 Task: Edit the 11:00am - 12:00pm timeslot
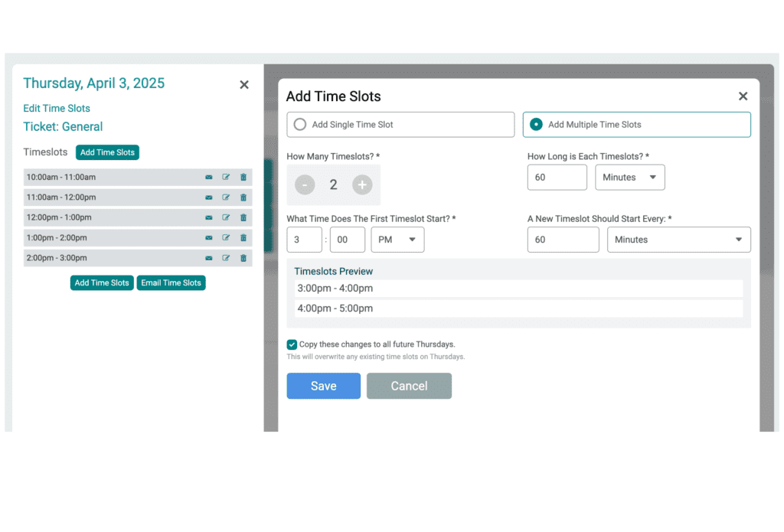coord(226,197)
